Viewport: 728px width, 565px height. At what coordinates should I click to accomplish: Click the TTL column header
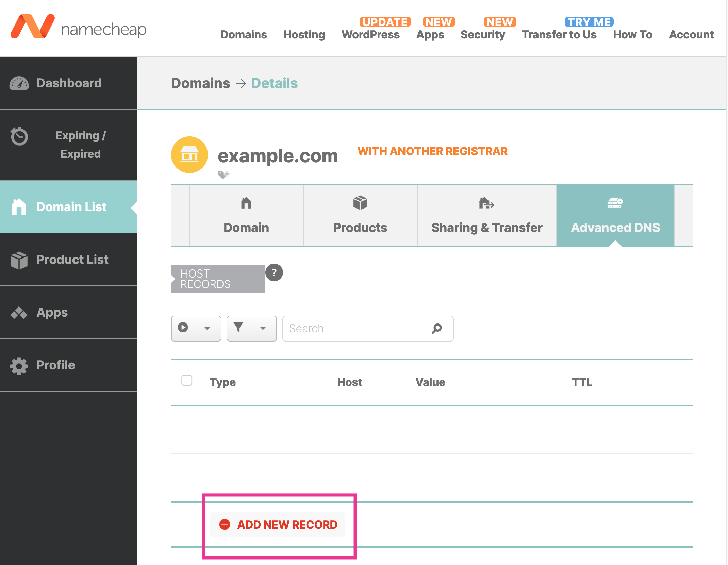[582, 382]
